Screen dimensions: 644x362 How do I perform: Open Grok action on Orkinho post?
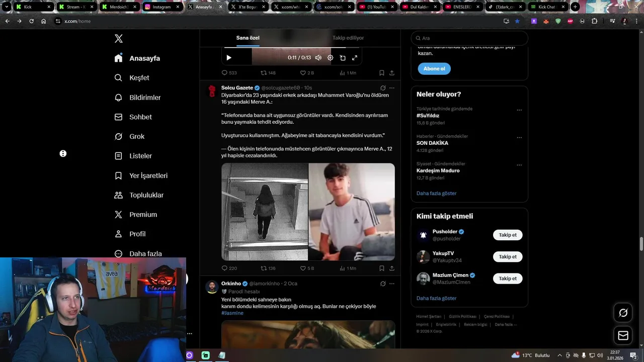point(383,284)
